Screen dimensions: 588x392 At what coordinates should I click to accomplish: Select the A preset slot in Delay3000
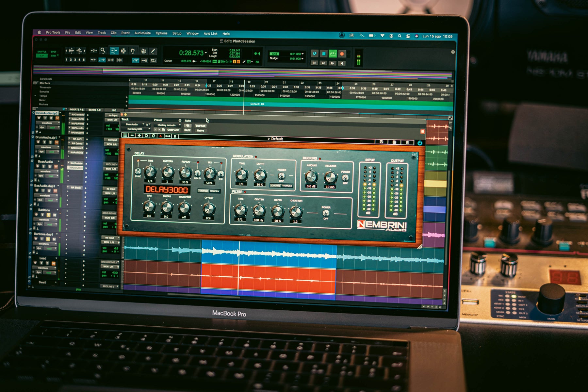[160, 136]
